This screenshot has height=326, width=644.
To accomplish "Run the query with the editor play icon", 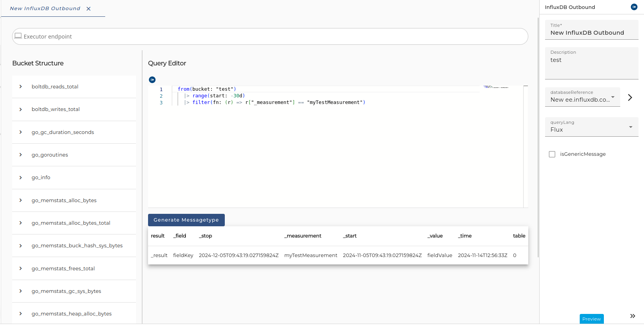I will pyautogui.click(x=152, y=80).
